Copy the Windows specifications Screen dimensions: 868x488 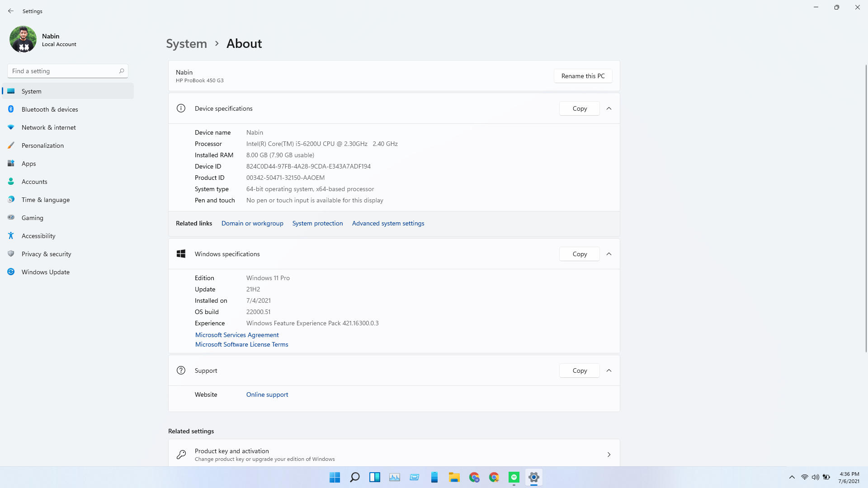click(x=580, y=254)
